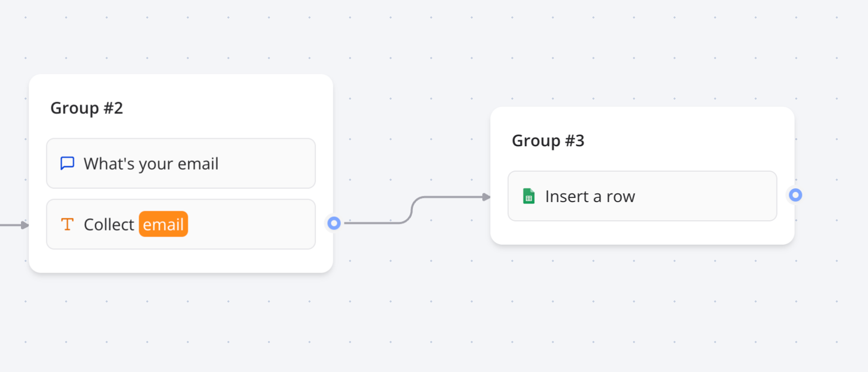The image size is (868, 372).
Task: Click the Group #2 title
Action: coord(87,108)
